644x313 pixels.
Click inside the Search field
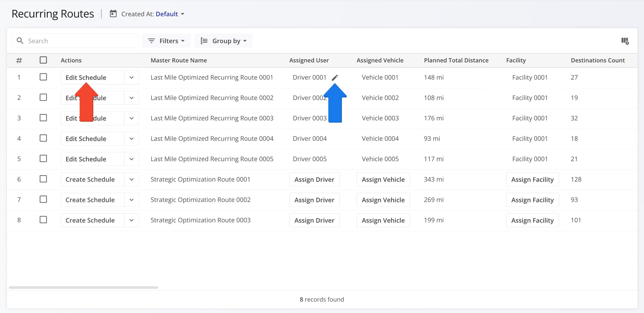click(x=75, y=41)
